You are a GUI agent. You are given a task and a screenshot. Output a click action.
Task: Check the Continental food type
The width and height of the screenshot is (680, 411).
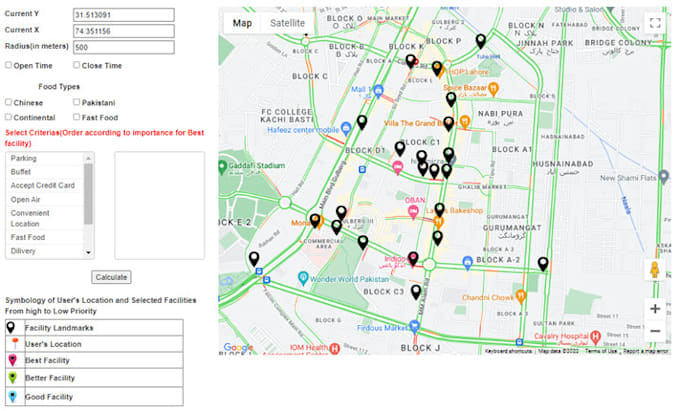[x=8, y=117]
